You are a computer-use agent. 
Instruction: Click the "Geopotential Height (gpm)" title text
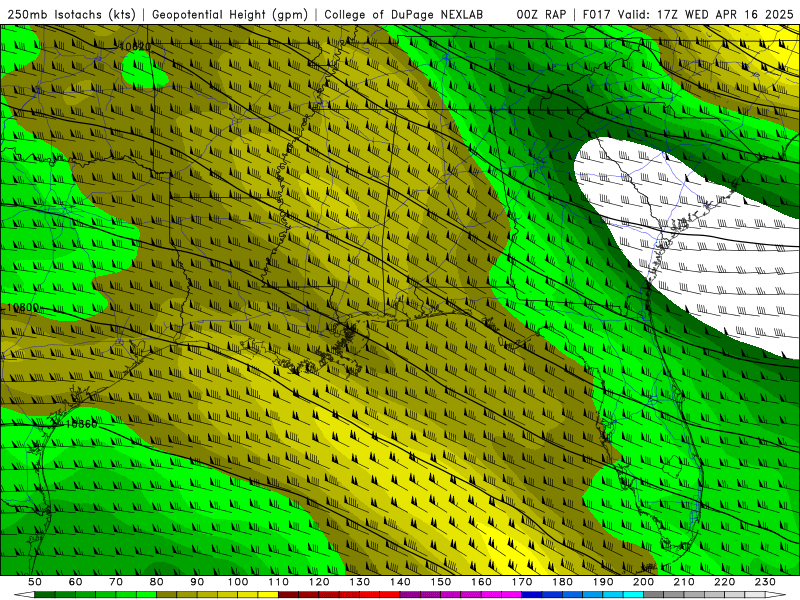230,15
